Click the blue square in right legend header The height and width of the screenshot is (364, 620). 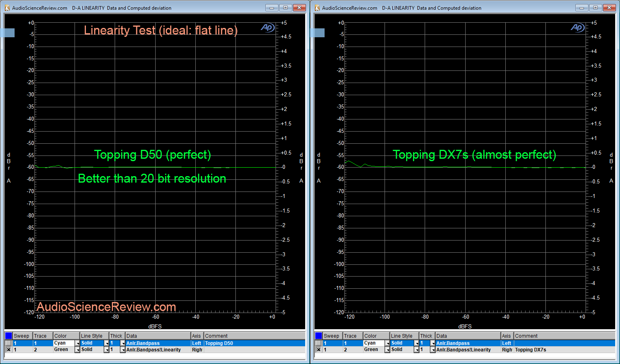coord(319,336)
